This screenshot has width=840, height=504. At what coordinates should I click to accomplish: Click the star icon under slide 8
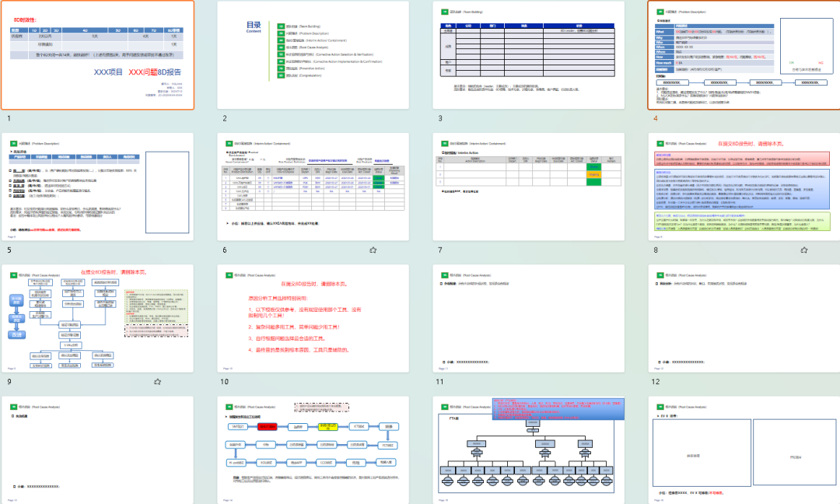[803, 250]
